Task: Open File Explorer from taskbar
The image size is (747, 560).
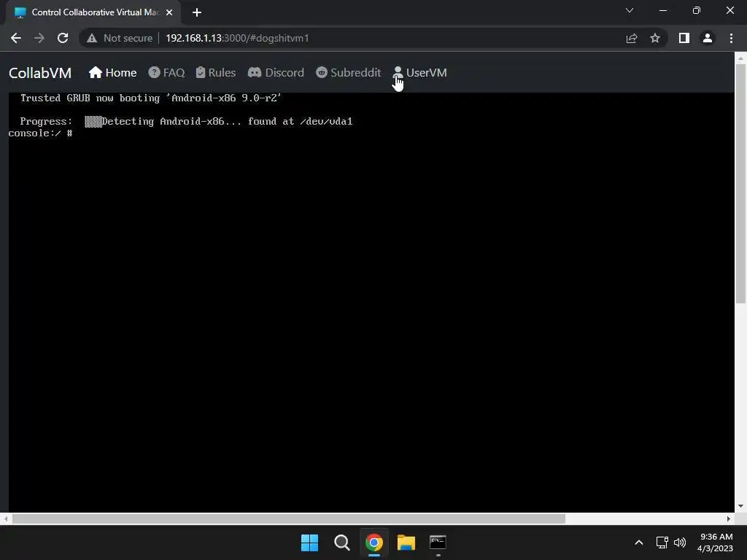Action: 406,542
